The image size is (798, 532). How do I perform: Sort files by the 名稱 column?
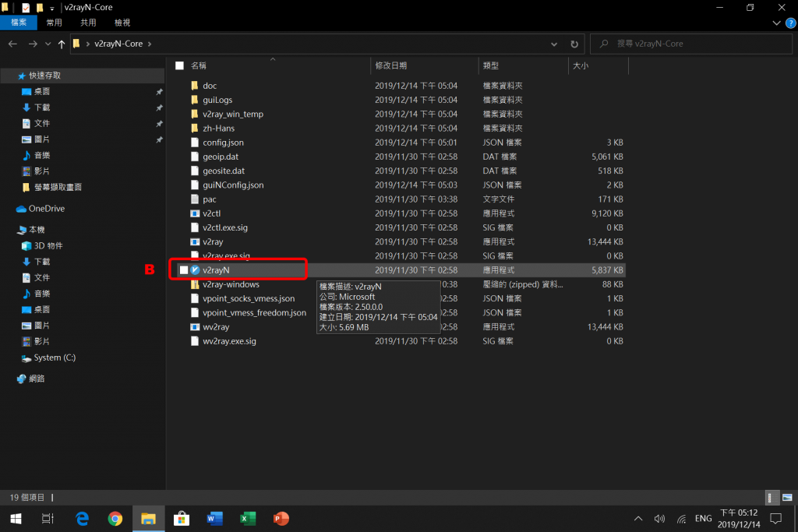[199, 65]
